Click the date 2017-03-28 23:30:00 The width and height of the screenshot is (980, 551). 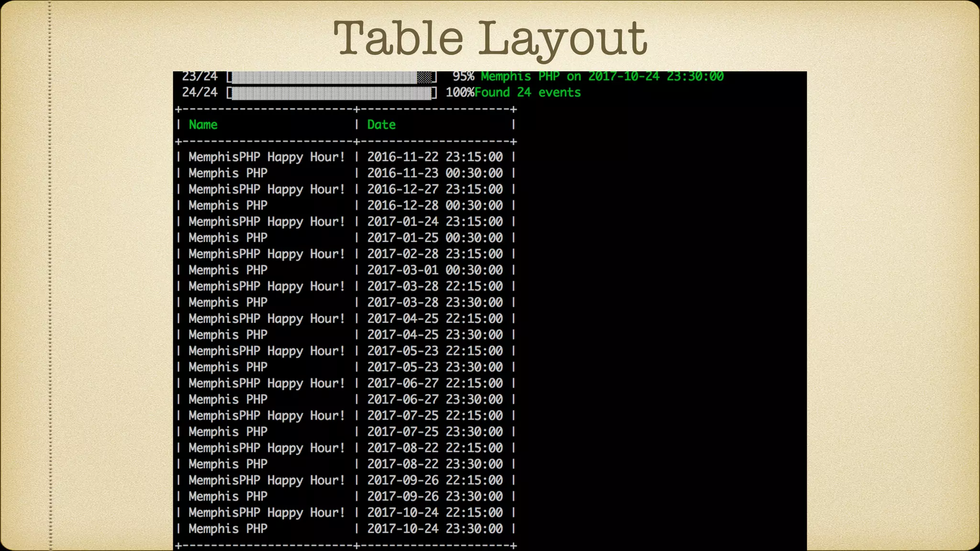435,303
